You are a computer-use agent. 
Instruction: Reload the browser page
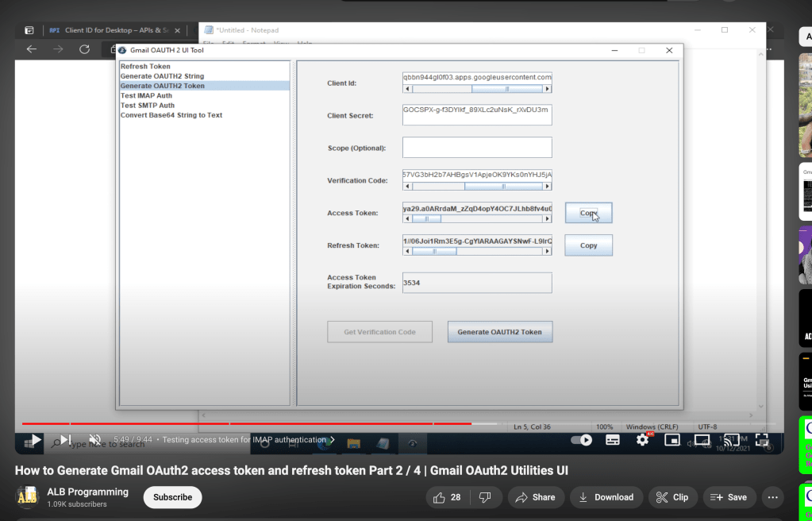[84, 49]
